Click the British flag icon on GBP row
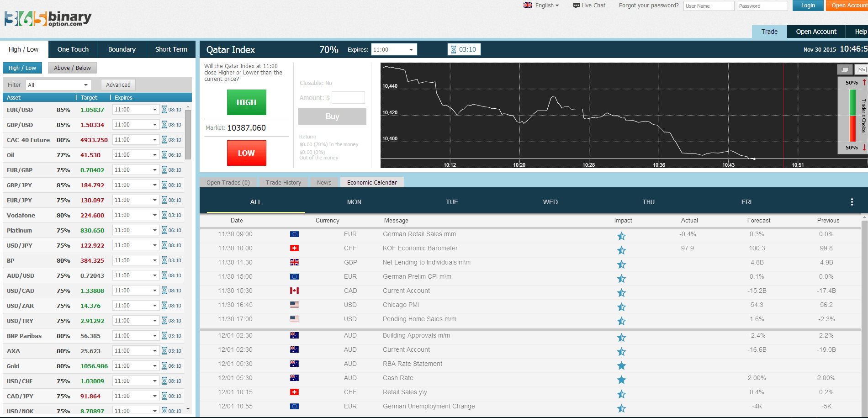Image resolution: width=868 pixels, height=418 pixels. pyautogui.click(x=295, y=262)
